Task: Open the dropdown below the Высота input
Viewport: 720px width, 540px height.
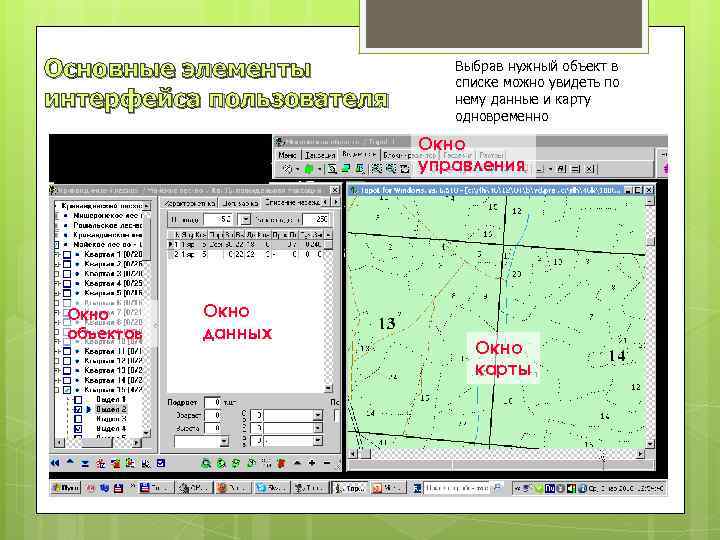Action: (224, 441)
